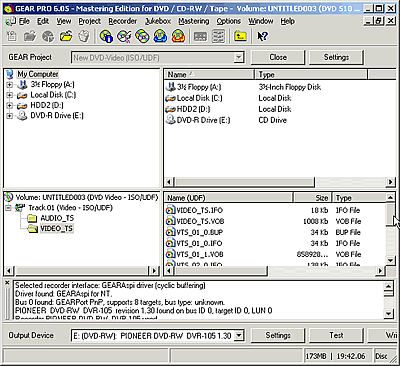Viewport: 400px width, 366px height.
Task: Open the Help menu
Action: click(287, 21)
